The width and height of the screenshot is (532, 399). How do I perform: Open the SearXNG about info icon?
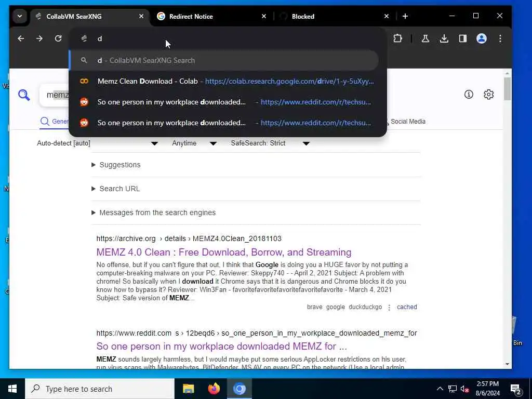click(469, 95)
